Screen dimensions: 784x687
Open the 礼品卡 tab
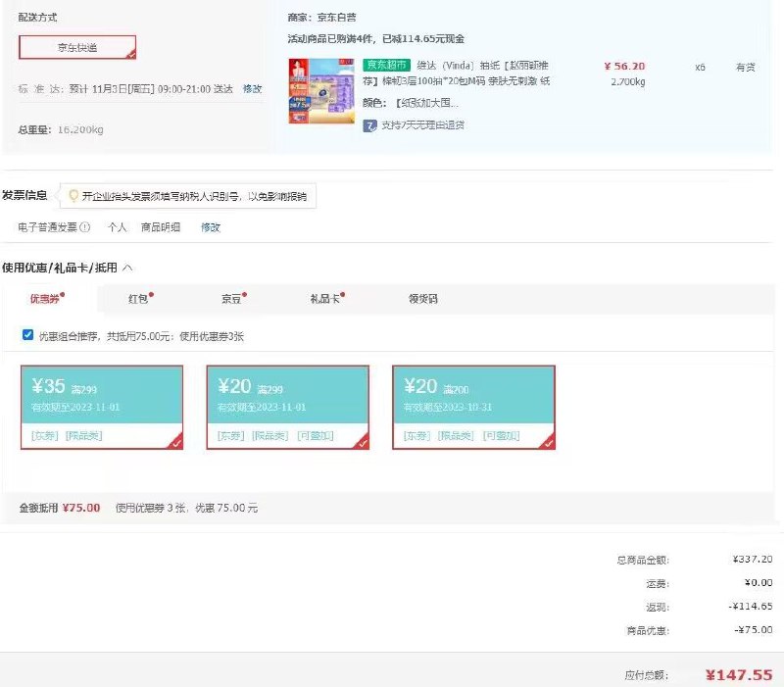click(324, 300)
